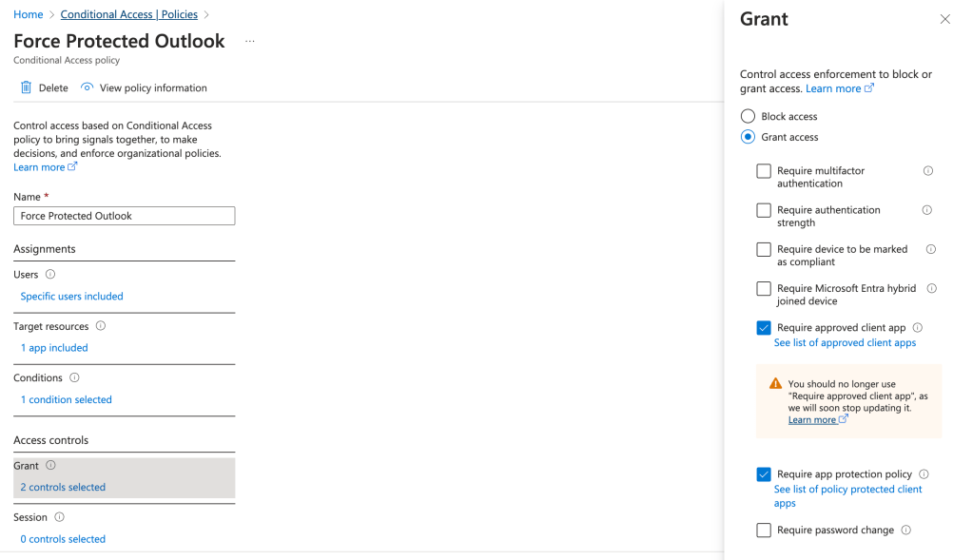Click the View policy information eye icon
The image size is (973, 560).
pos(88,87)
